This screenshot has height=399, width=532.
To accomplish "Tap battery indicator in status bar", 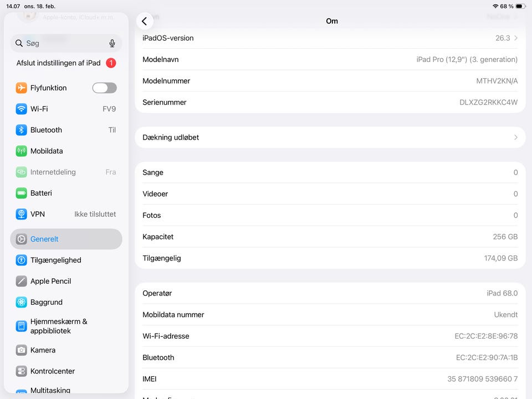I will pyautogui.click(x=520, y=6).
